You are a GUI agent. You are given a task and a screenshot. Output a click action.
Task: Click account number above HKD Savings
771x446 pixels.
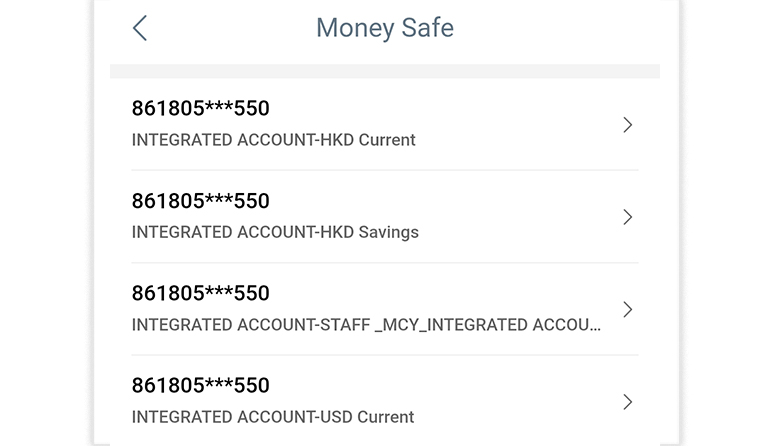point(200,201)
